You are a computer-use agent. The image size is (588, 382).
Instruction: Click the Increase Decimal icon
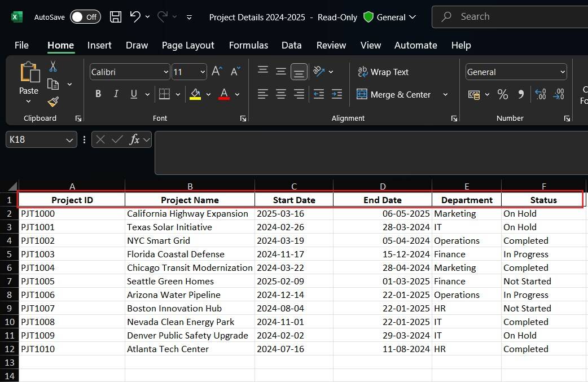(x=539, y=94)
